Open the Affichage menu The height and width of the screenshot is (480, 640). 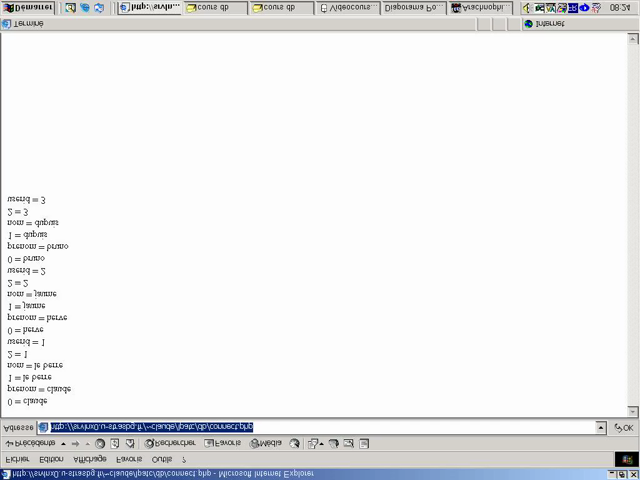pos(91,459)
